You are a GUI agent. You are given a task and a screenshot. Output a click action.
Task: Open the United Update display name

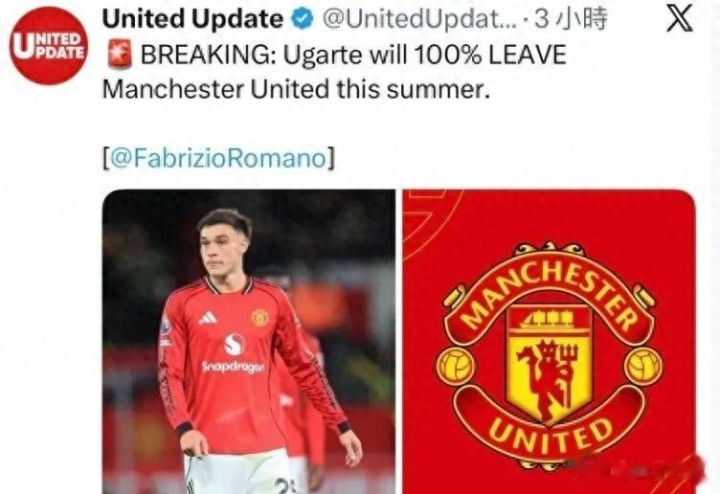click(192, 19)
